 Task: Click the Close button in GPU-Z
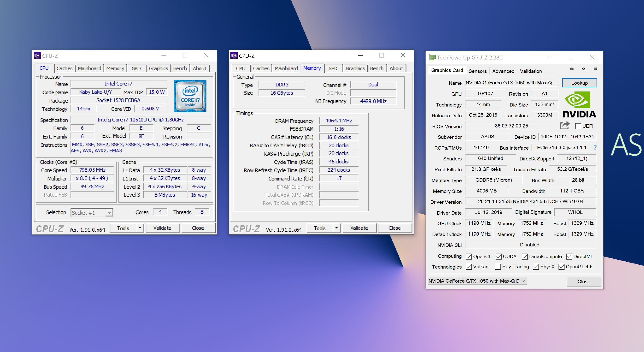tap(584, 281)
